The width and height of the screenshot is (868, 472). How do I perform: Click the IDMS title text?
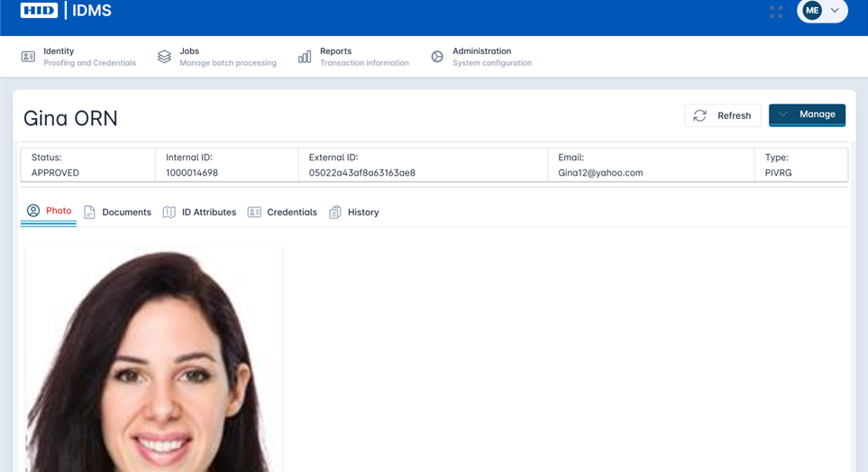[x=92, y=10]
